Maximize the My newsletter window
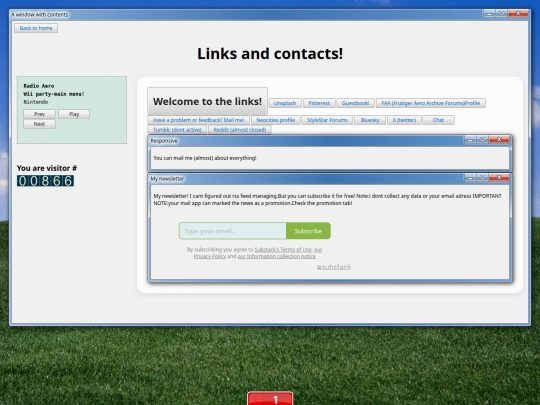540x405 pixels. tap(483, 177)
